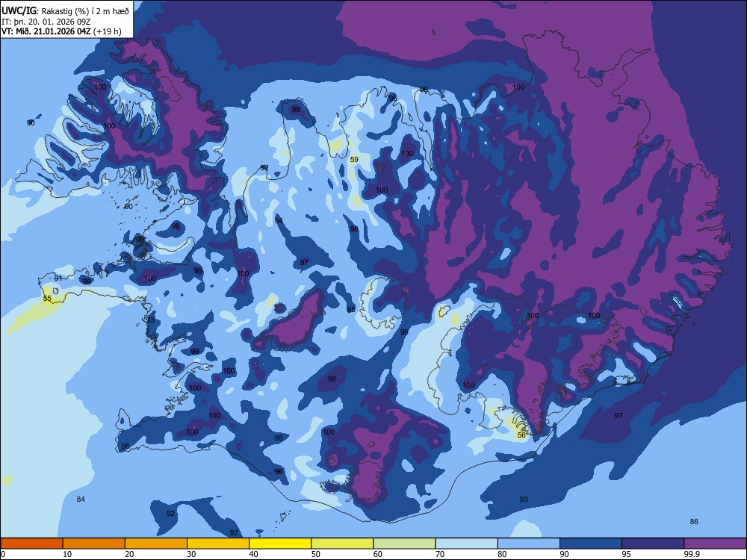Click the legend tick label '50'
The height and width of the screenshot is (560, 747).
pos(316,554)
